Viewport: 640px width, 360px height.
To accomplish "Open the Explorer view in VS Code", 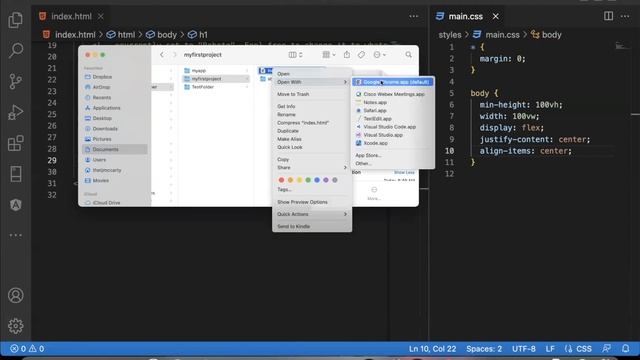I will [16, 20].
